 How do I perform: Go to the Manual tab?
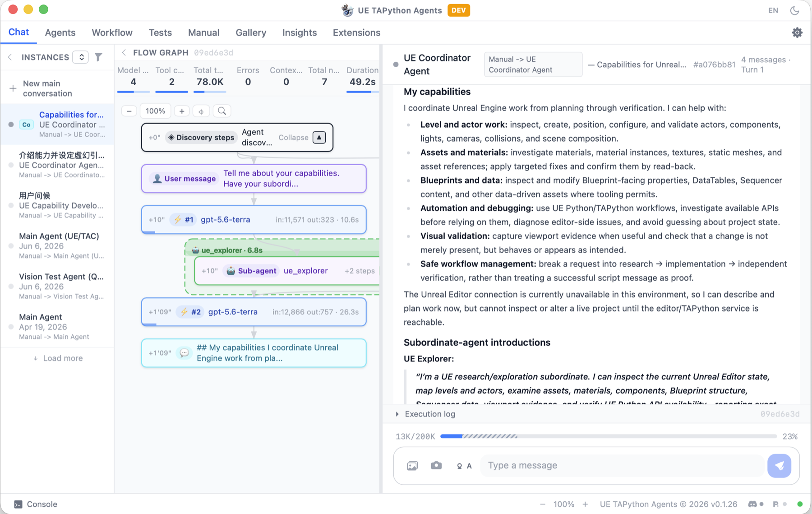click(x=203, y=32)
